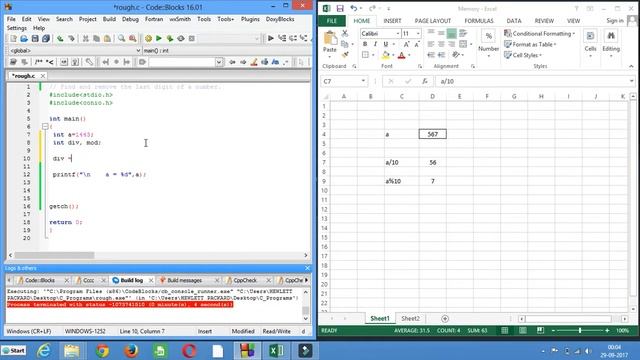This screenshot has height=360, width=640.
Task: Click Increase Font Size icon in Excel
Action: click(407, 44)
